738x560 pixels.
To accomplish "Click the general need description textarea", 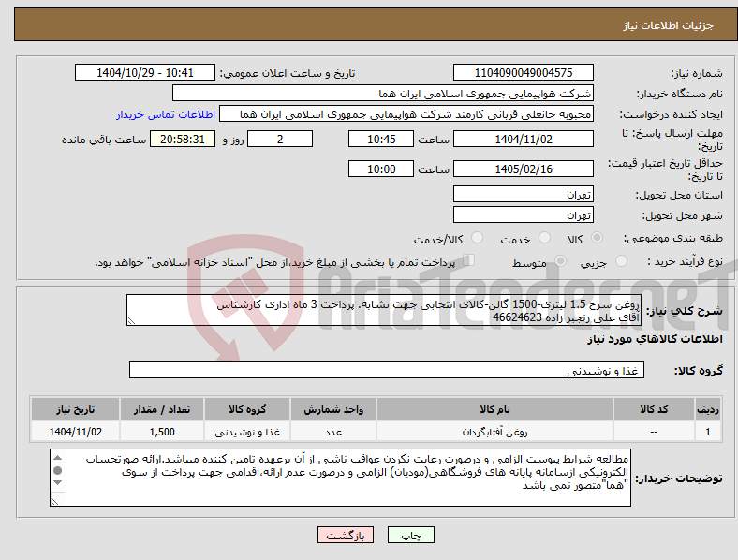I will [x=384, y=310].
